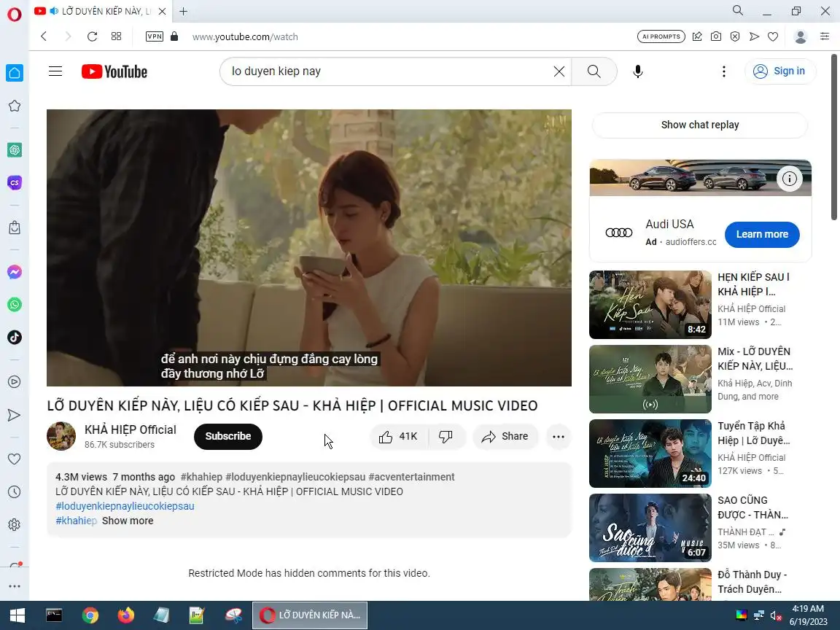This screenshot has height=630, width=840.
Task: Search with your voice microphone
Action: click(637, 71)
